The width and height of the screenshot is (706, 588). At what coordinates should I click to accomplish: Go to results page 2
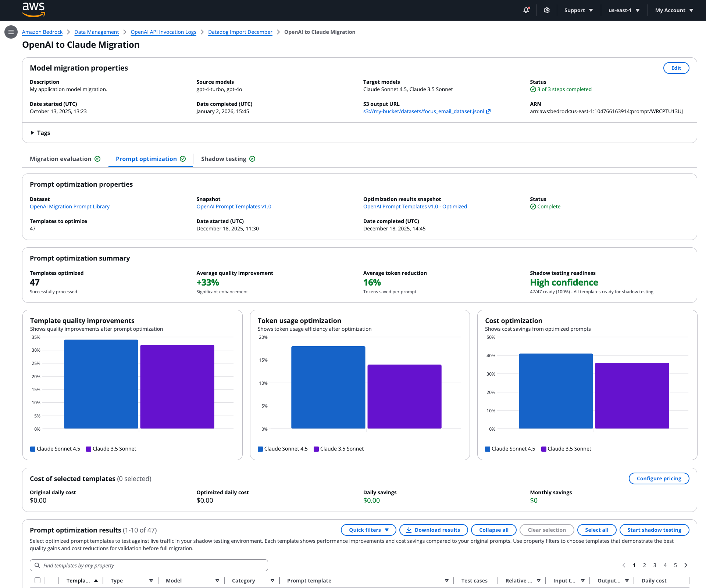tap(645, 565)
